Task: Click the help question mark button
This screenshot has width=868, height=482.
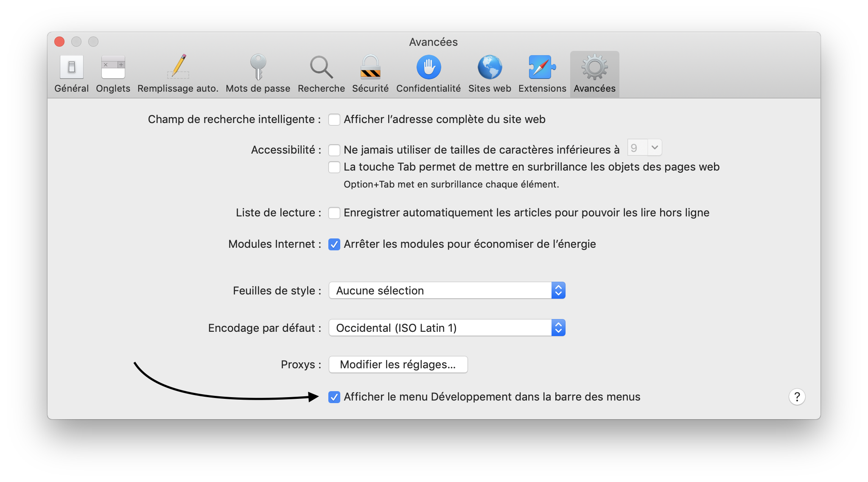Action: pos(797,397)
